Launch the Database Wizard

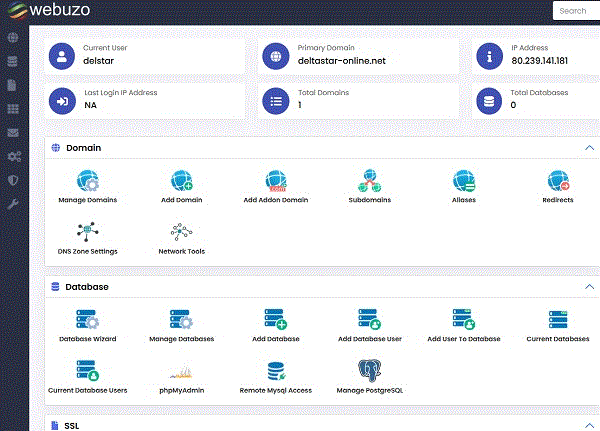(x=88, y=325)
